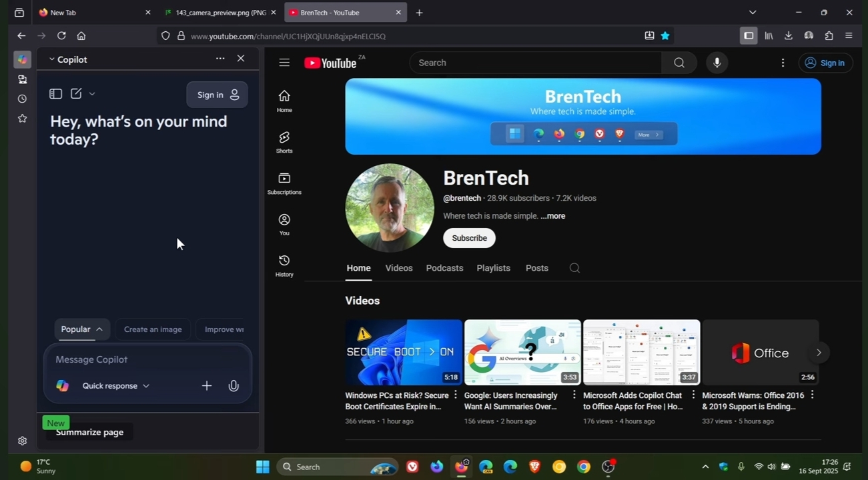Click Create an image suggestion
This screenshot has width=868, height=480.
153,329
